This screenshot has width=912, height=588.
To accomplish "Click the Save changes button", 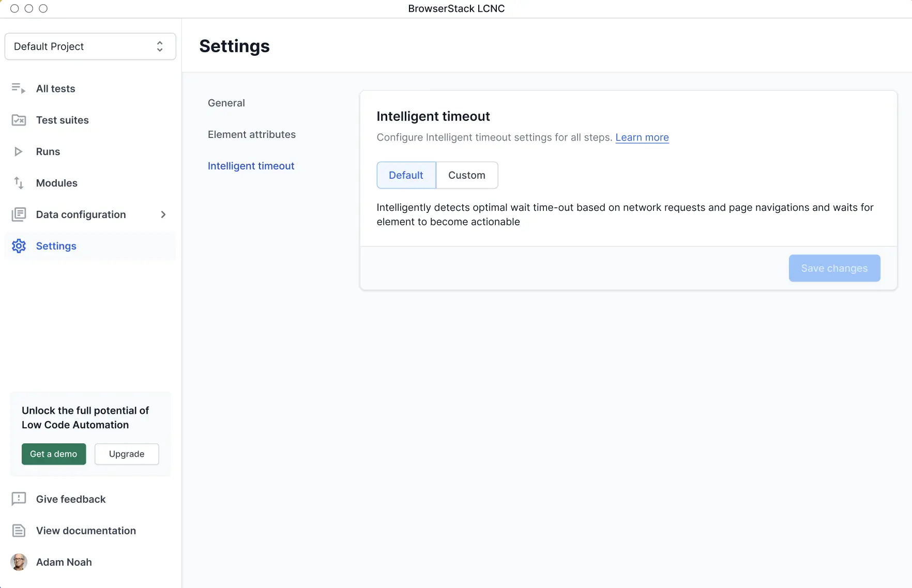I will (834, 268).
